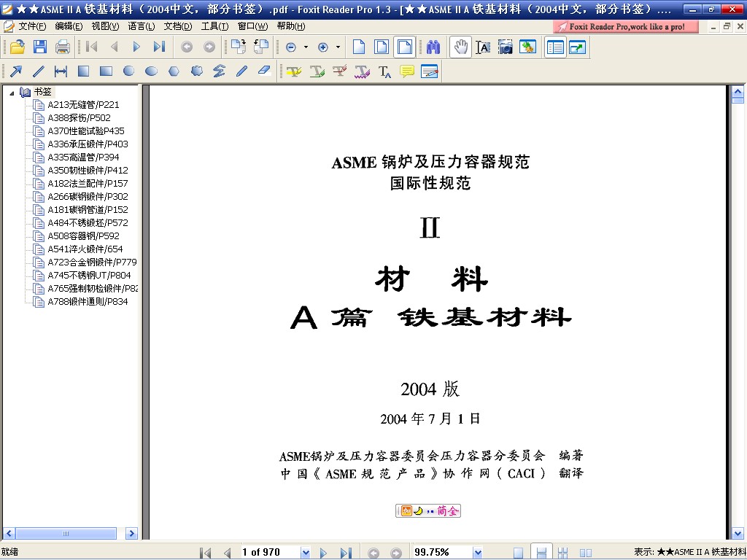Open bookmark A335高温管/P394
Screen dimensions: 747x560
pos(83,157)
